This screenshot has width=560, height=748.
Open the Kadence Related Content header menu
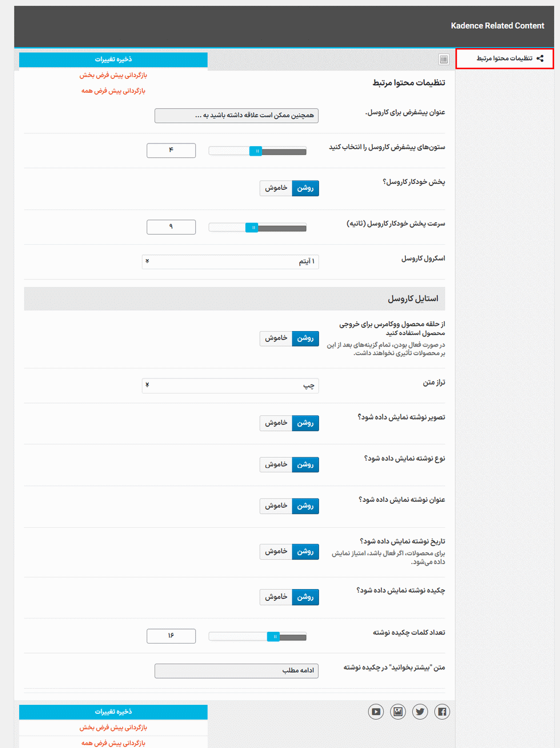pyautogui.click(x=498, y=25)
